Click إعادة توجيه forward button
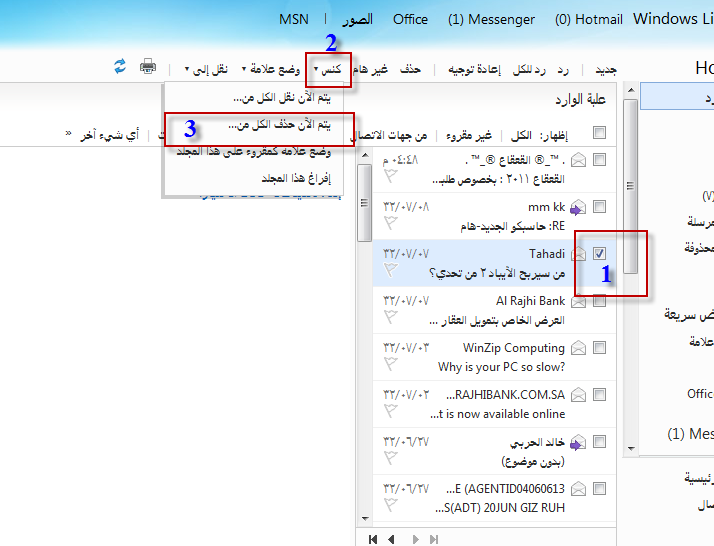Screen dimensions: 714x546 pyautogui.click(x=474, y=70)
